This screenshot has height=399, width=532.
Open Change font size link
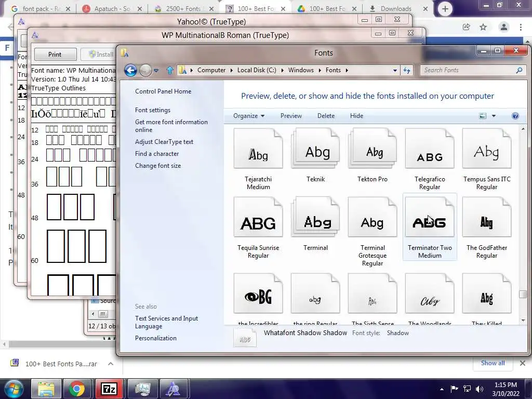click(x=158, y=166)
